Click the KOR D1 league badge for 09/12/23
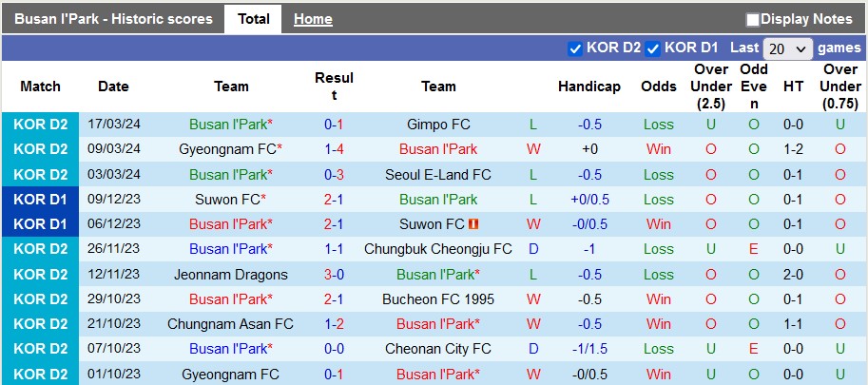Viewport: 868px width, 385px height. [41, 200]
